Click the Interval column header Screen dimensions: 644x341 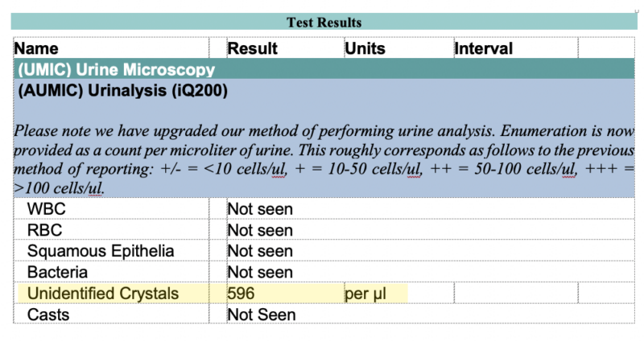point(484,48)
